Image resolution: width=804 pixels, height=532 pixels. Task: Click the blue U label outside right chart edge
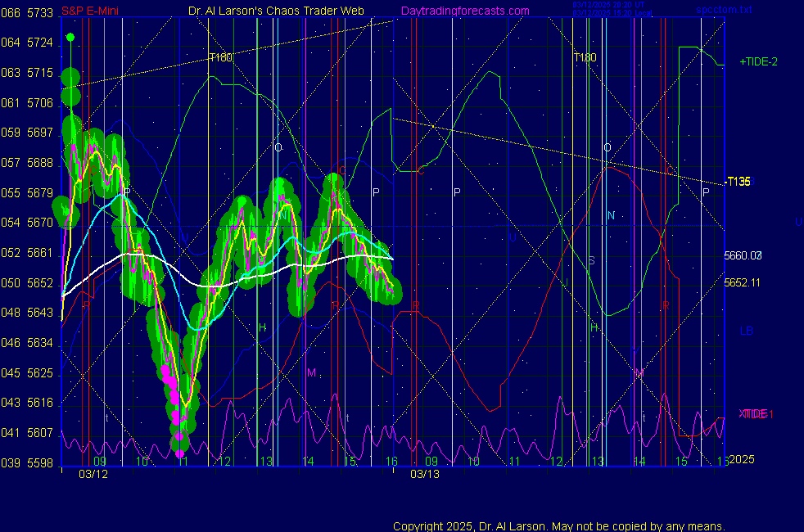[x=797, y=222]
